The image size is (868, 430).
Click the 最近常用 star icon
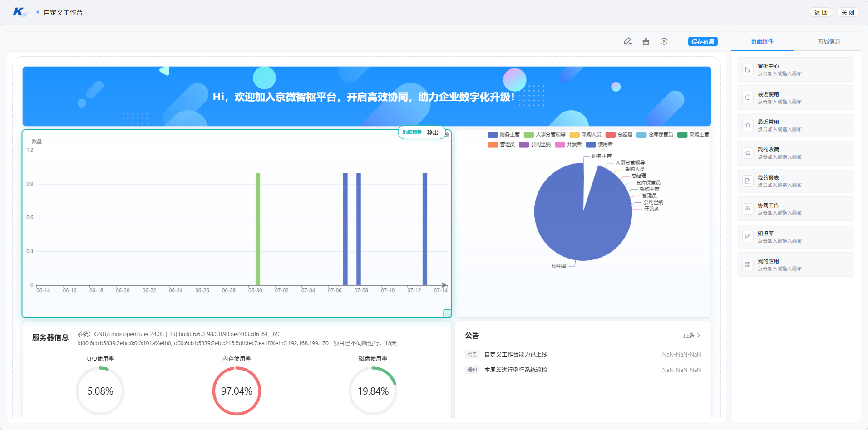(x=748, y=125)
